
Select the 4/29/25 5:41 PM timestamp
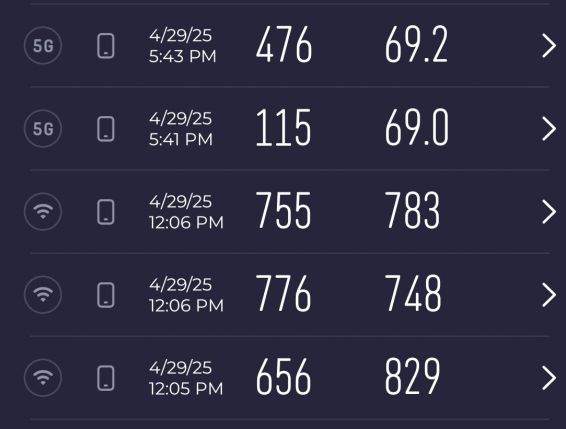point(181,129)
